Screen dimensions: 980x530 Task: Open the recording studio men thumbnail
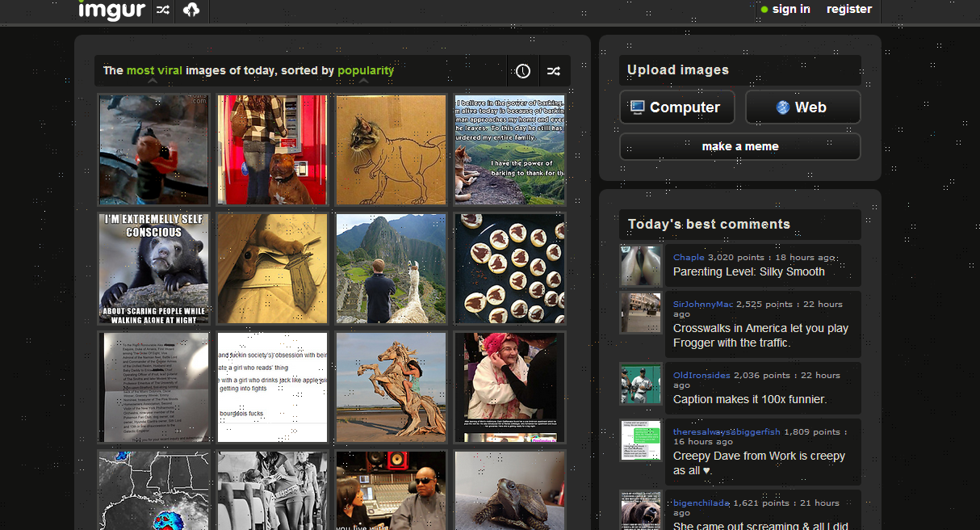click(x=391, y=490)
